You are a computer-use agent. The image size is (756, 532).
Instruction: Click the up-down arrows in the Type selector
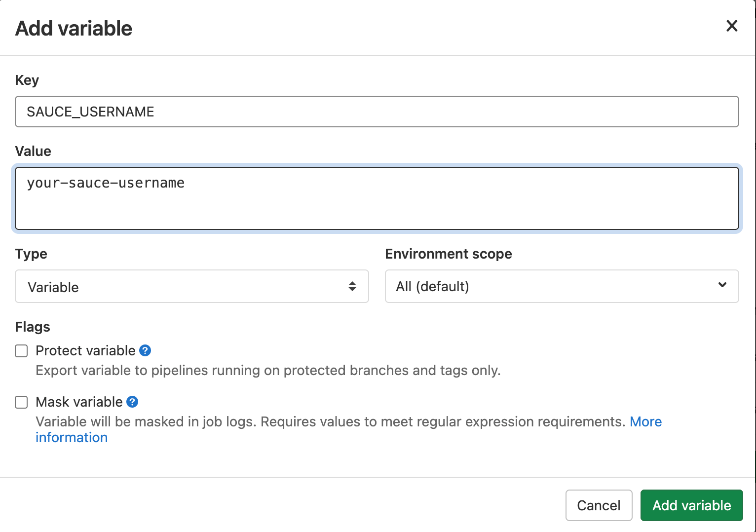(352, 286)
